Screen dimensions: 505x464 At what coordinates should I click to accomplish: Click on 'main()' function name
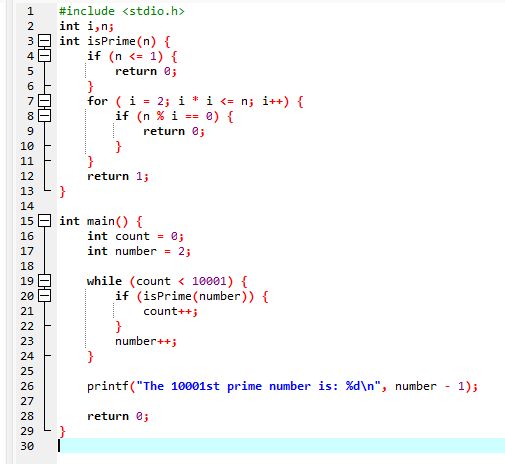tap(107, 221)
